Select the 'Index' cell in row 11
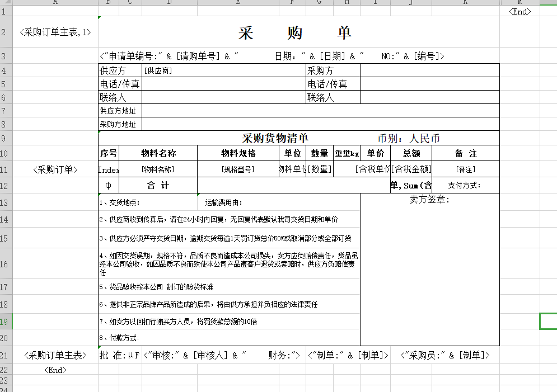Screen dimensions: 557x392 click(109, 169)
